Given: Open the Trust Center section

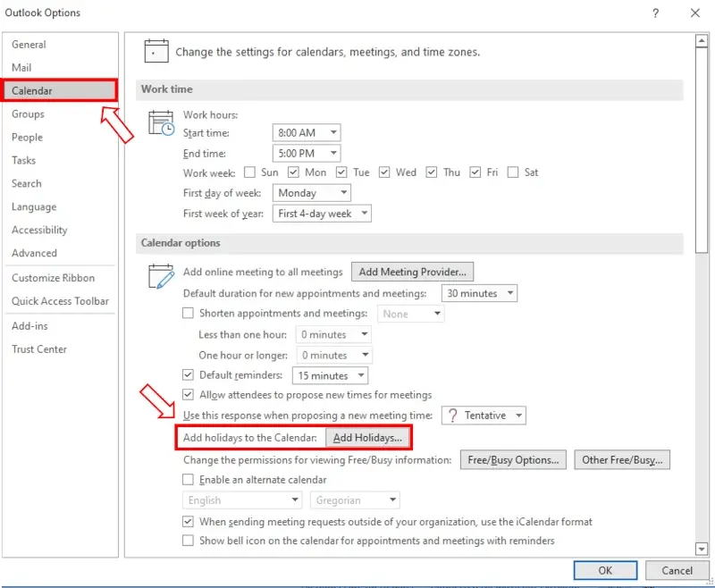Looking at the screenshot, I should (39, 349).
